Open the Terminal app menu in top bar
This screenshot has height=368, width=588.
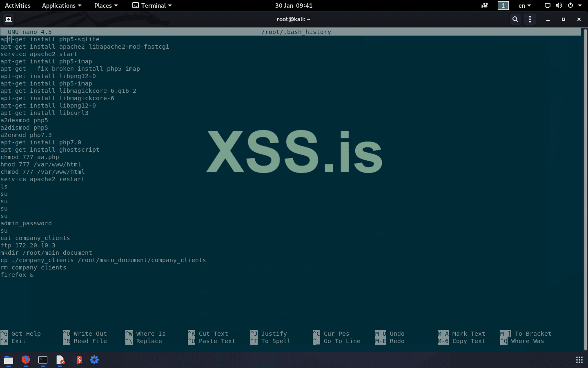pos(152,6)
